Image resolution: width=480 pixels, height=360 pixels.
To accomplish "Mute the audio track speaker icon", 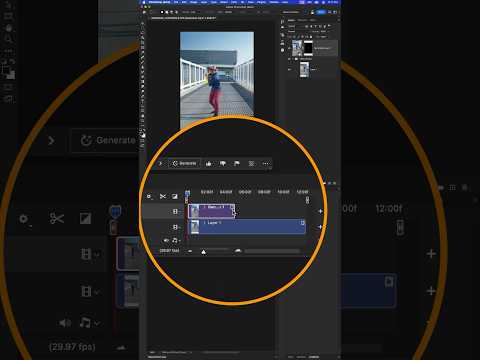I will point(166,240).
